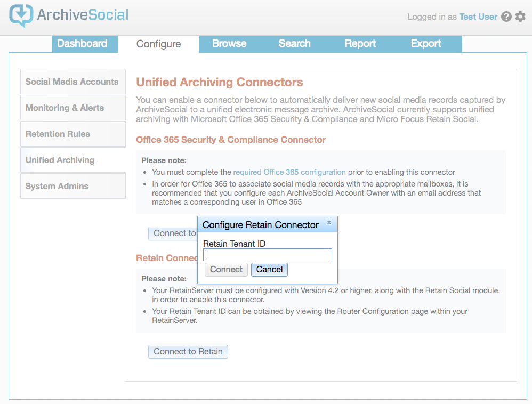
Task: Open Social Media Accounts section
Action: point(72,82)
